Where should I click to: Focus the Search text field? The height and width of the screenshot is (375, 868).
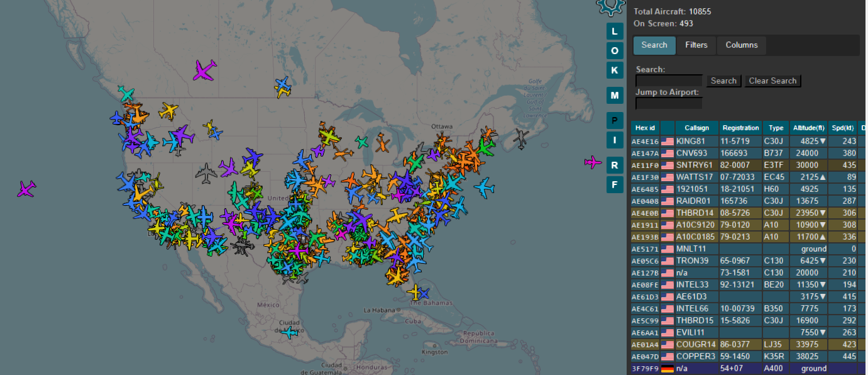coord(669,81)
